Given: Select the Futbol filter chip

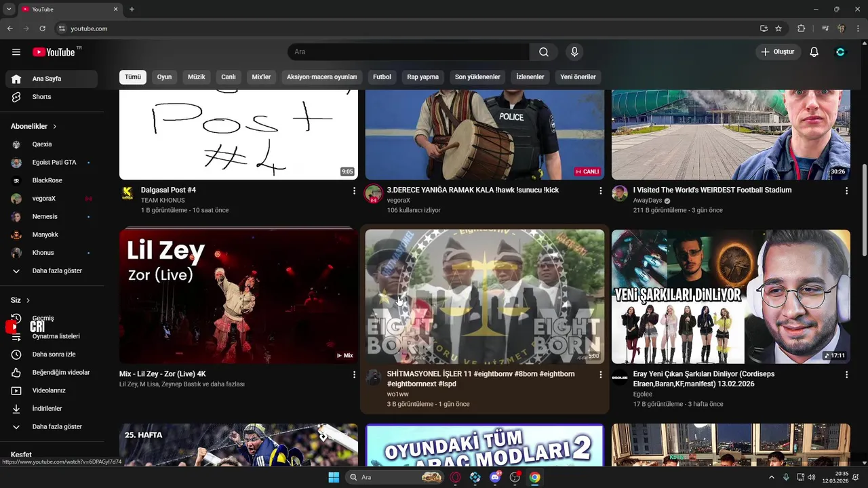Looking at the screenshot, I should click(x=382, y=77).
